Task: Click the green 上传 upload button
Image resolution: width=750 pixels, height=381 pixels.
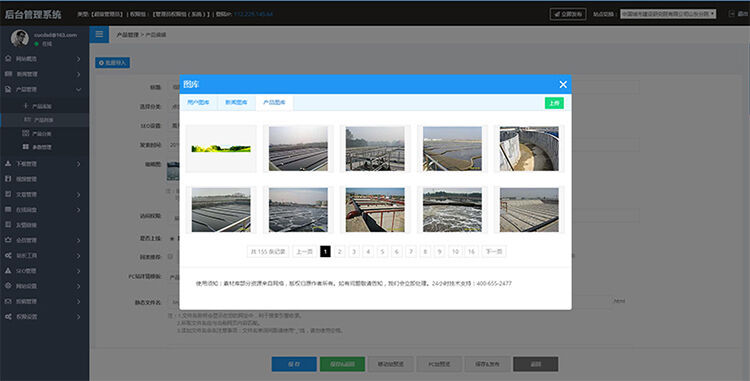Action: (554, 103)
